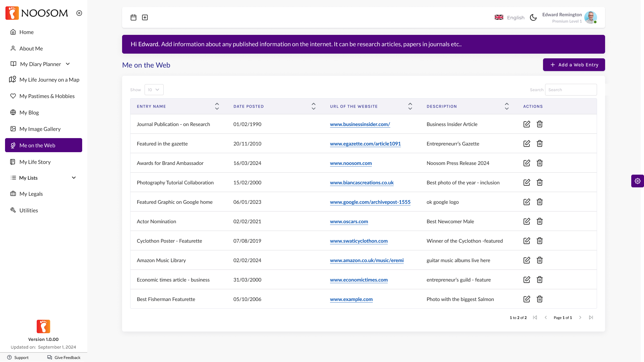The width and height of the screenshot is (644, 362).
Task: Click the add-new plus square icon
Action: click(145, 17)
